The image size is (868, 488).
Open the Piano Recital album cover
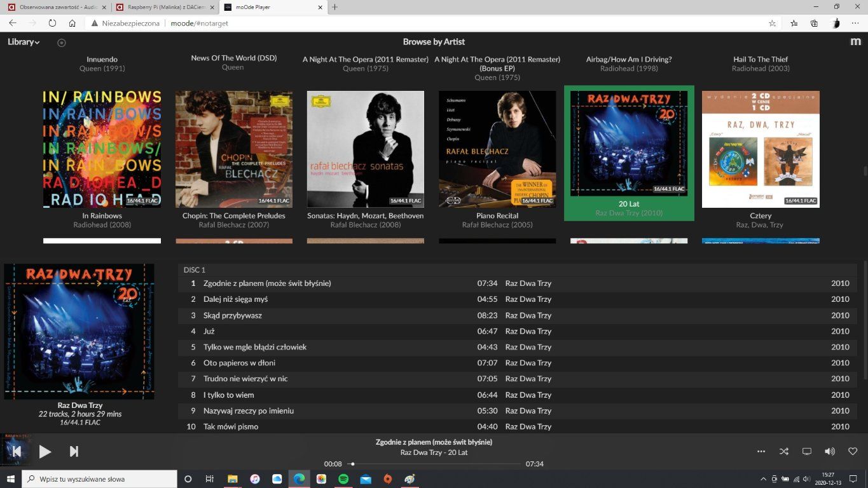pyautogui.click(x=497, y=149)
